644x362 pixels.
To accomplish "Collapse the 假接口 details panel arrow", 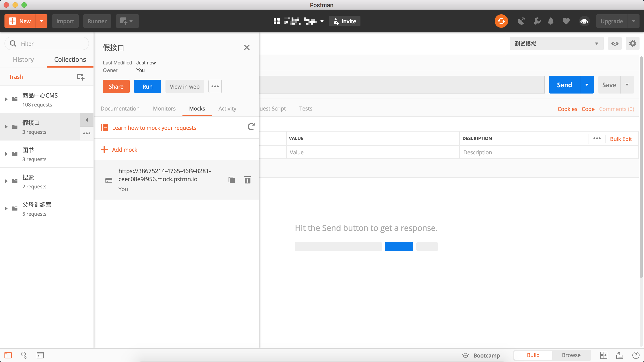I will (87, 120).
